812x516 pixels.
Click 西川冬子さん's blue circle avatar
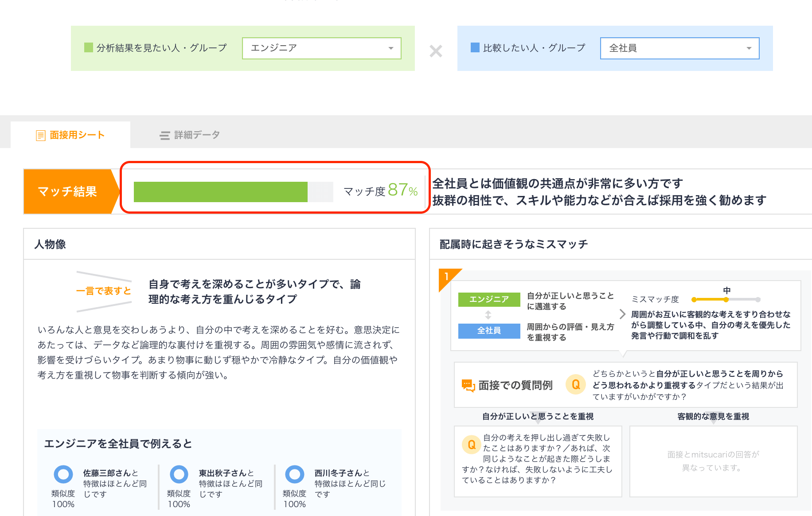pyautogui.click(x=294, y=473)
